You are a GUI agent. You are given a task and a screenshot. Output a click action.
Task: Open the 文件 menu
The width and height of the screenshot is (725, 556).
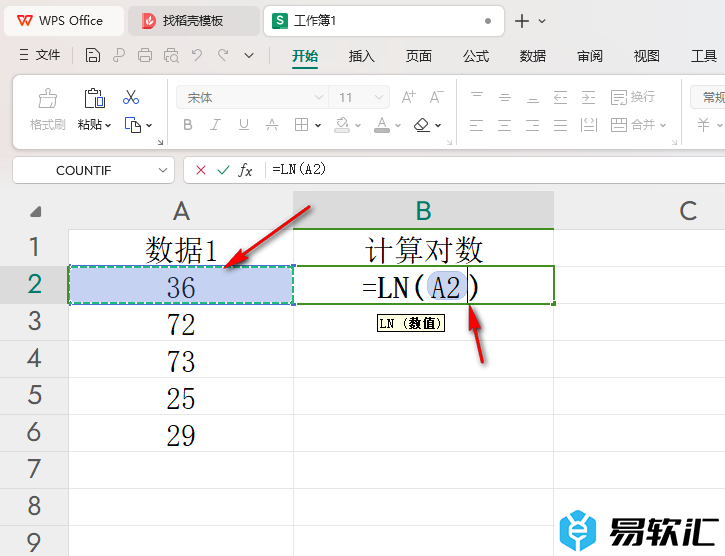(40, 55)
